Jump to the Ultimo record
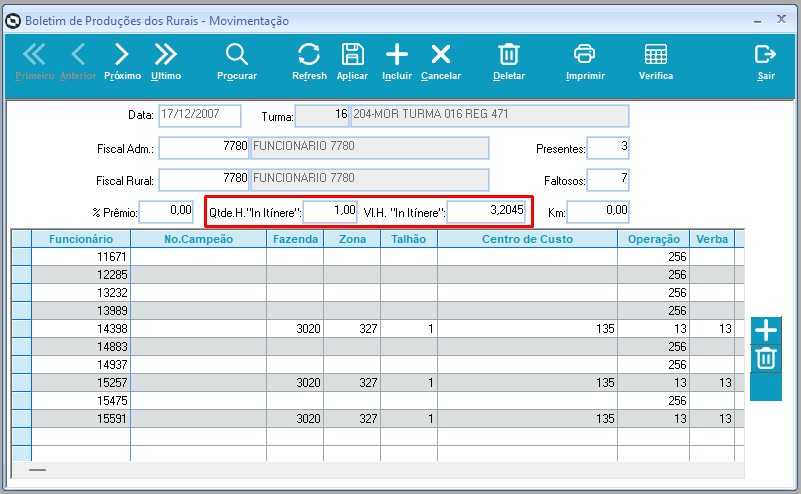801x494 pixels. (x=166, y=62)
